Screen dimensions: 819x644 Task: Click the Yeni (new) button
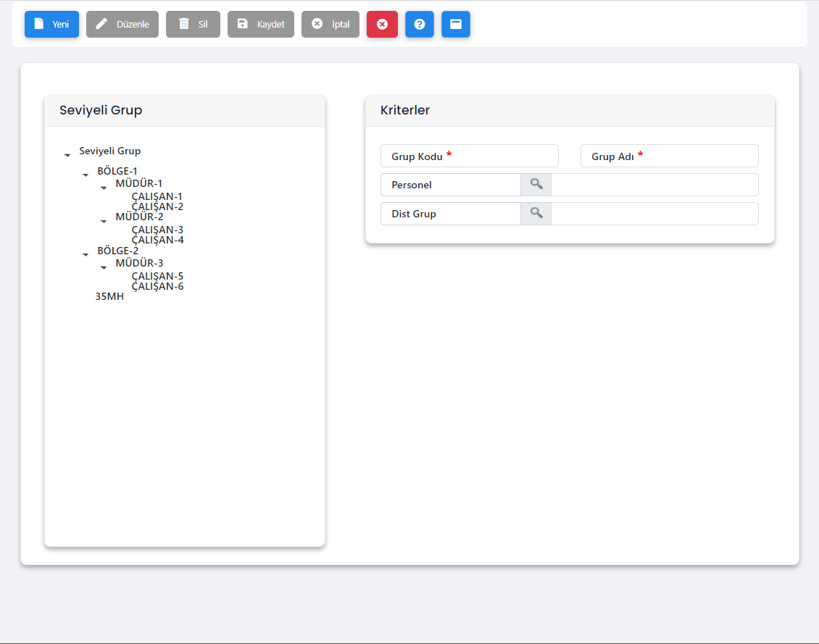(x=51, y=24)
